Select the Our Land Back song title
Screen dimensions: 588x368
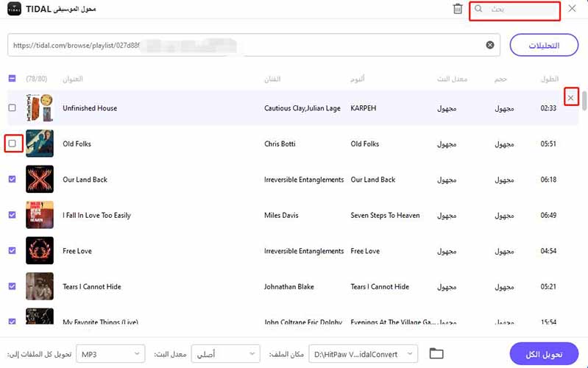85,180
